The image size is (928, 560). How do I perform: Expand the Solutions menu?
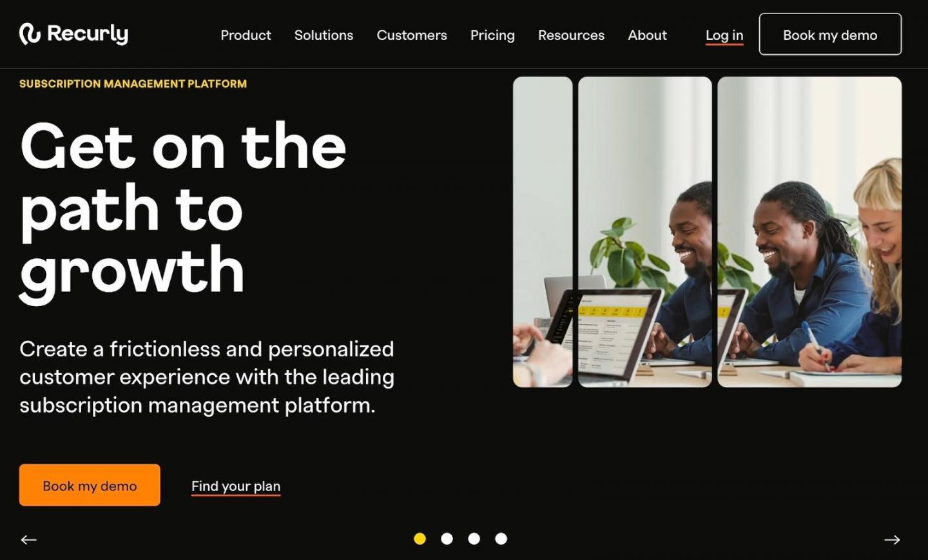point(324,35)
